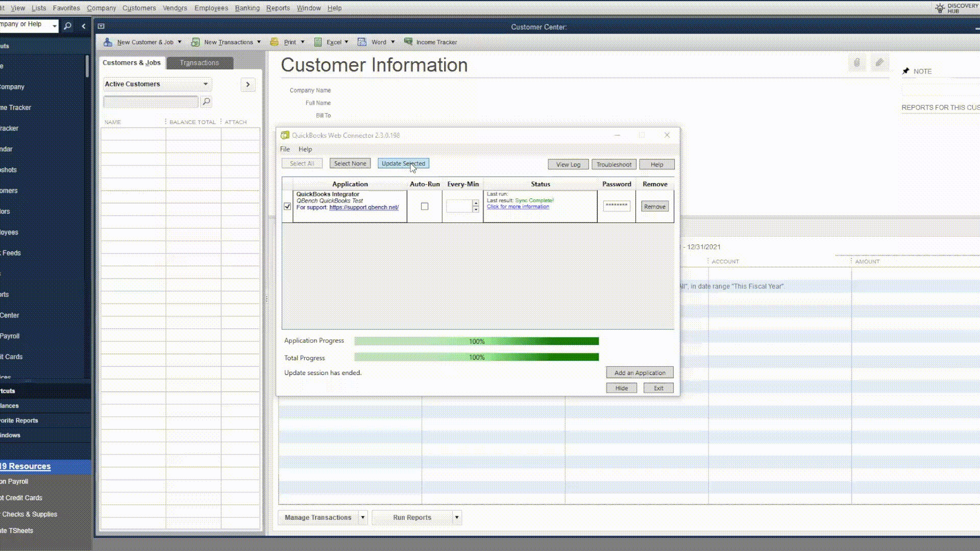Click the search magnifier in left sidebar
Image resolution: width=980 pixels, height=551 pixels.
(x=67, y=26)
